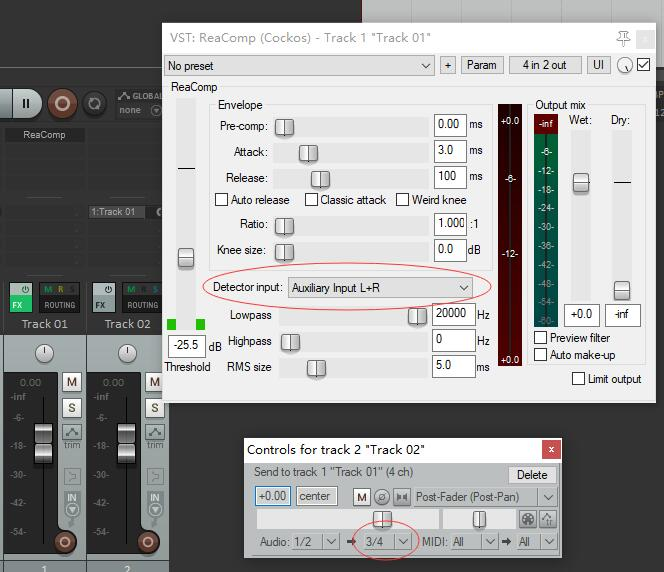The image size is (664, 572).
Task: Toggle ReaComp plugin enabled checkbox
Action: [x=644, y=65]
